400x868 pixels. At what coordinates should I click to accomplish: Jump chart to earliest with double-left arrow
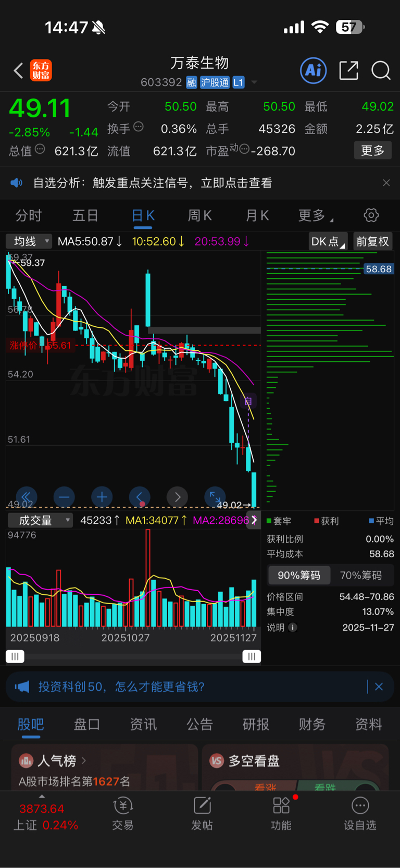26,497
